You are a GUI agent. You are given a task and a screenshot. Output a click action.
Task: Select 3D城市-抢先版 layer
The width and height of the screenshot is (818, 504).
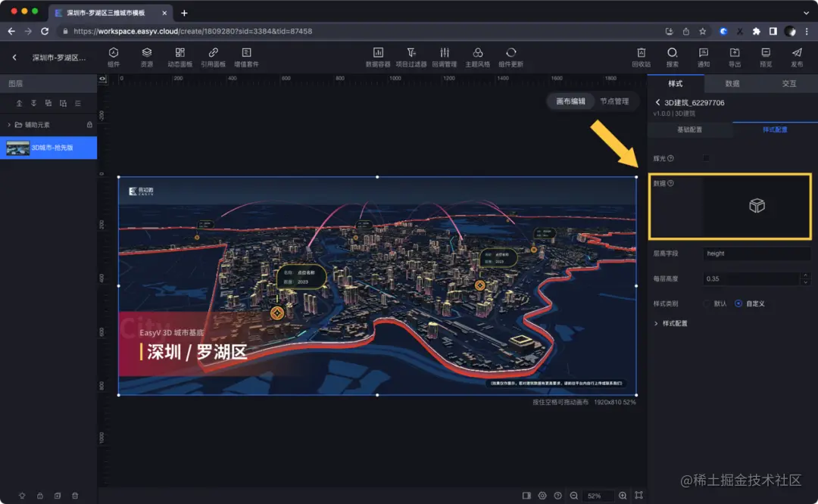(48, 148)
